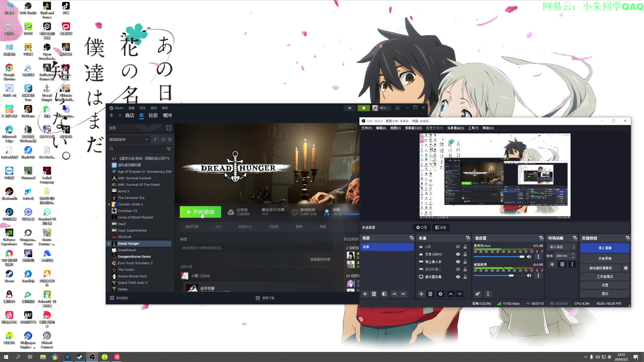Hide 海上狼人杀 source

[458, 262]
